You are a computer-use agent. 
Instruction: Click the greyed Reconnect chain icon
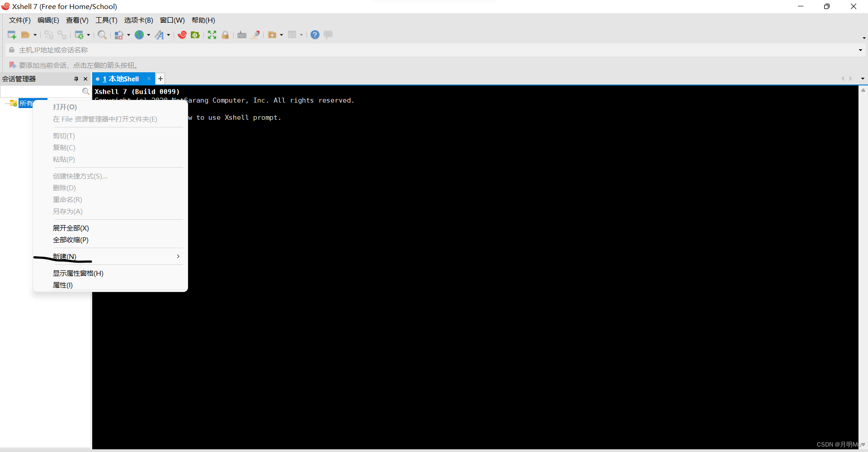click(x=62, y=35)
